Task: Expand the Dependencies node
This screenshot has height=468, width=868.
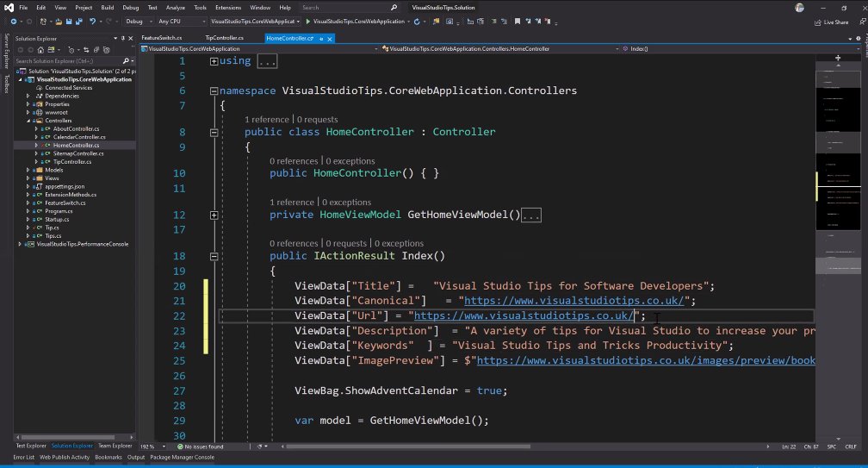Action: click(28, 96)
